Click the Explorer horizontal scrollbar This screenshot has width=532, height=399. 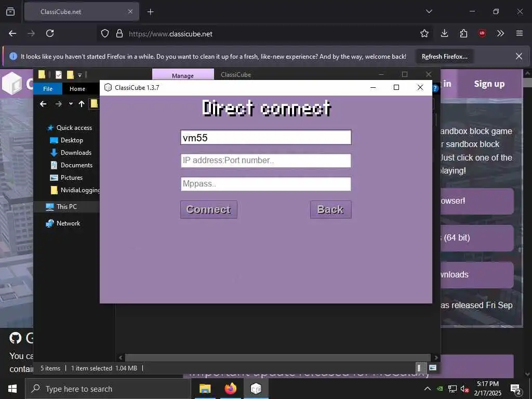click(x=278, y=357)
